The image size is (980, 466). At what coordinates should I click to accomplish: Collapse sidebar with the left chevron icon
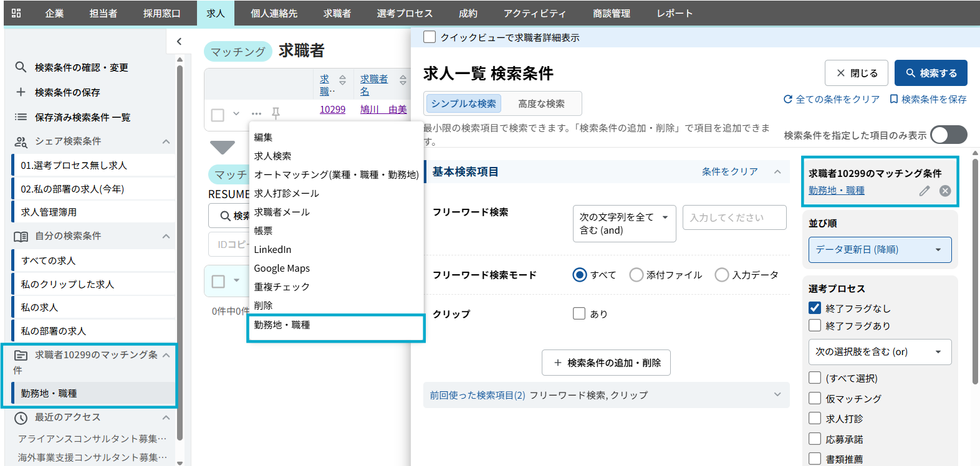[179, 41]
